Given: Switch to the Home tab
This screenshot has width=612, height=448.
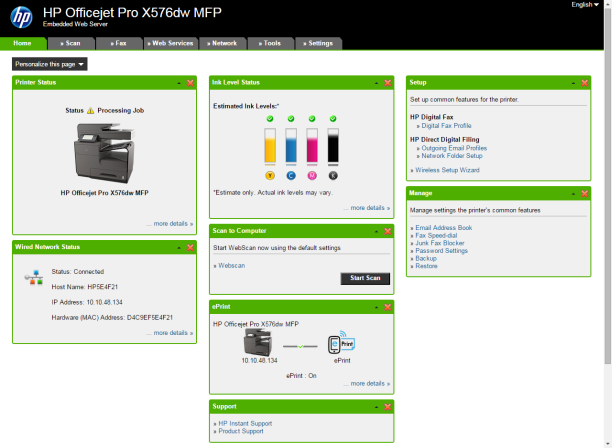Looking at the screenshot, I should (23, 43).
